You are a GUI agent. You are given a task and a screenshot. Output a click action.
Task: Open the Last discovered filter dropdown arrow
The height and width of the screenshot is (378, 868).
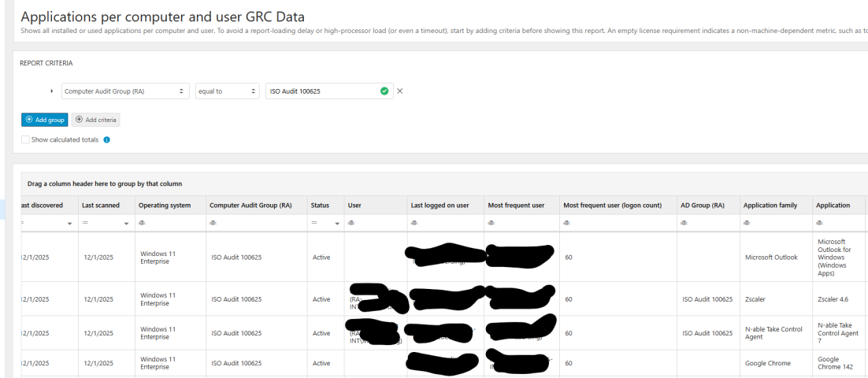click(x=70, y=224)
